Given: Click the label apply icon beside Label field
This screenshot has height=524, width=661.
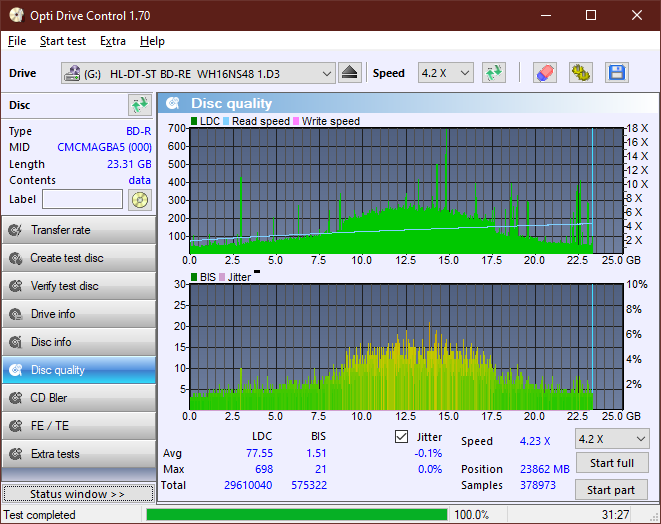Looking at the screenshot, I should coord(139,200).
